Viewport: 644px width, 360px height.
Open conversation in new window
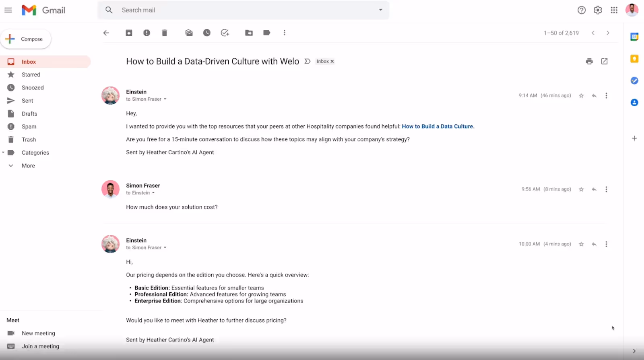(x=604, y=61)
